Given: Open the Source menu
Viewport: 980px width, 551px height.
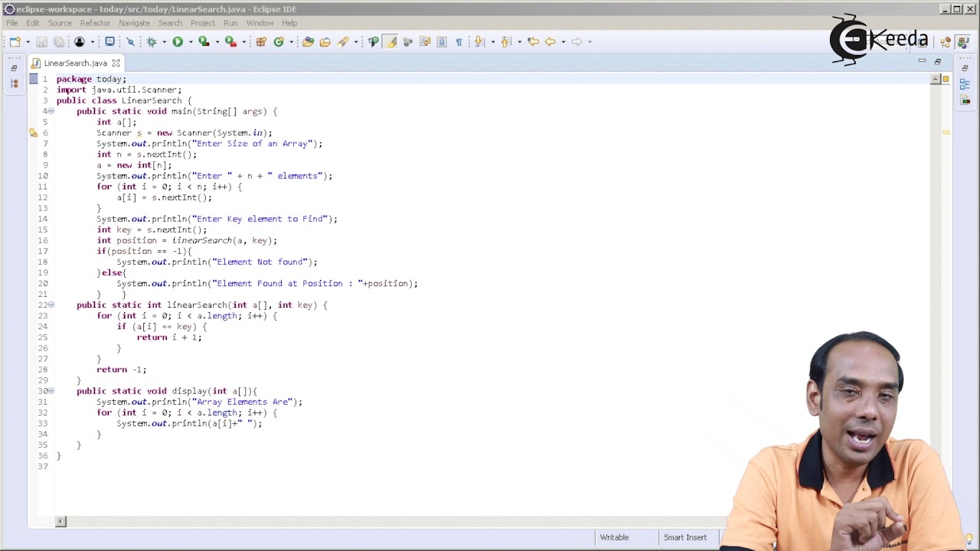Looking at the screenshot, I should point(60,23).
